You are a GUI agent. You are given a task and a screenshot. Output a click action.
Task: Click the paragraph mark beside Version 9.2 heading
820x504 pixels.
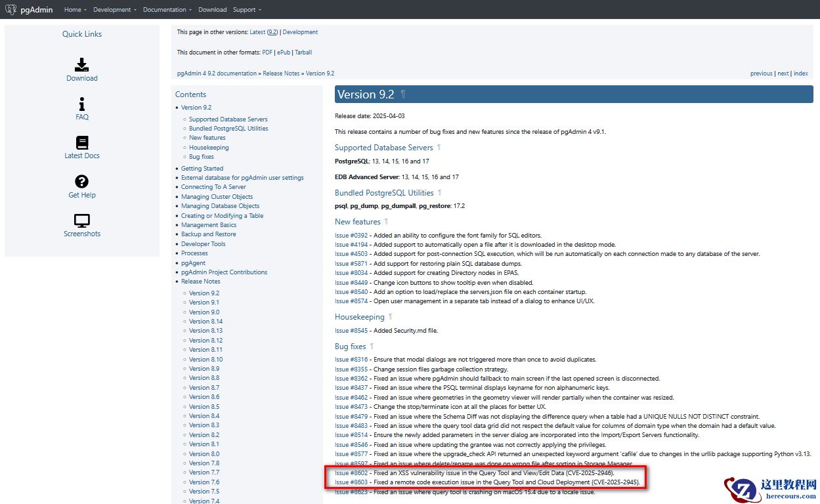tap(403, 94)
